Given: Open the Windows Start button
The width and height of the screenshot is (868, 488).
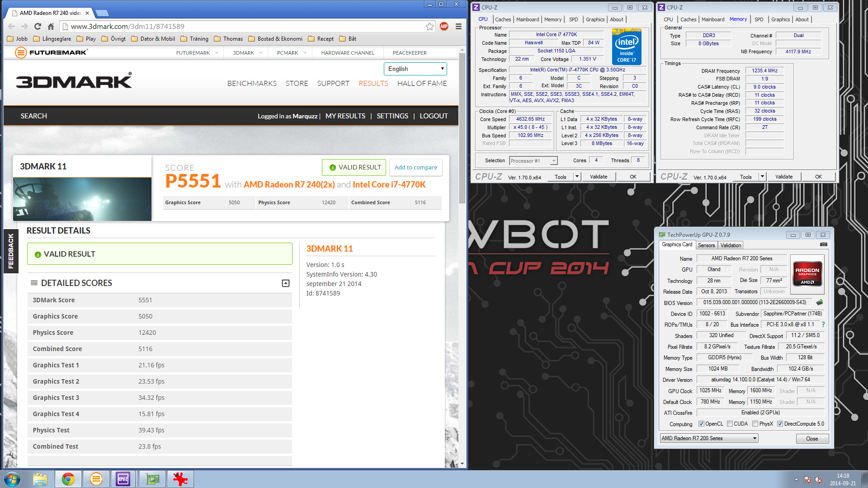Looking at the screenshot, I should (12, 479).
